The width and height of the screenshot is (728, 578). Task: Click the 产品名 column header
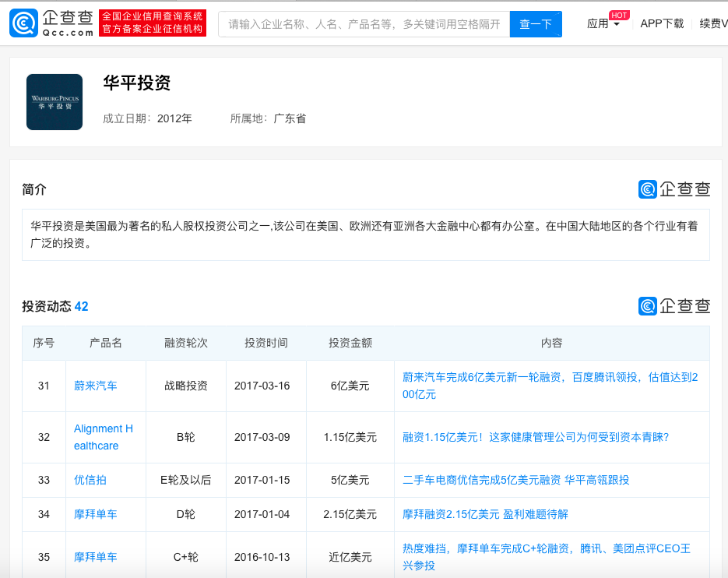(x=105, y=343)
